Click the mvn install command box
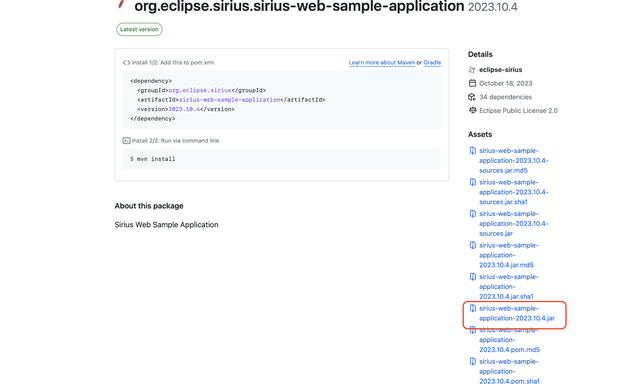Screen dimensions: 640x384 pos(282,159)
